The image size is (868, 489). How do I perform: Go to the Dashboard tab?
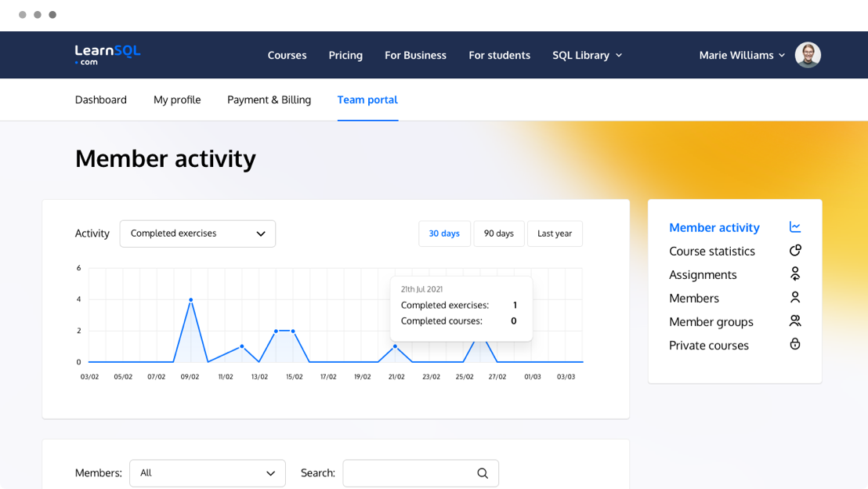click(x=101, y=100)
